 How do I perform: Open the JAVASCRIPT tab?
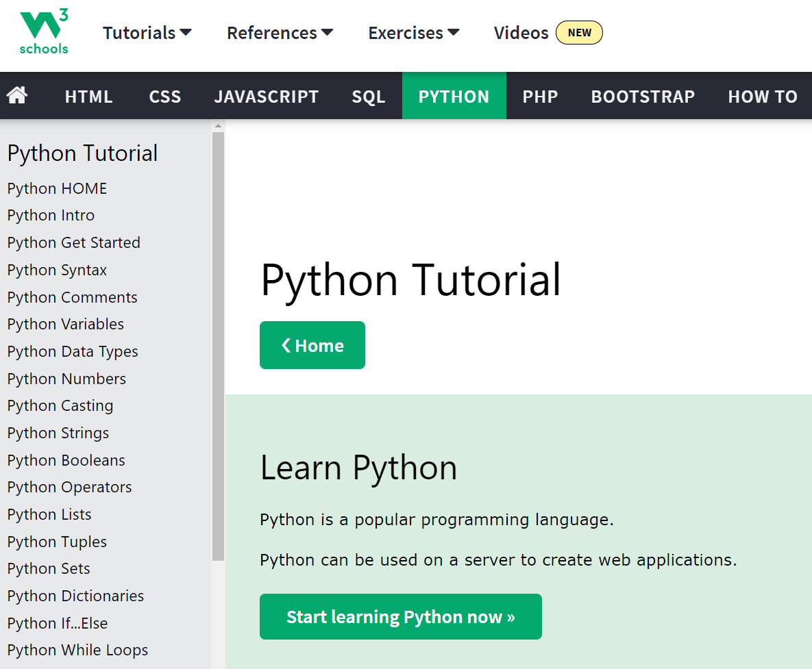(266, 97)
